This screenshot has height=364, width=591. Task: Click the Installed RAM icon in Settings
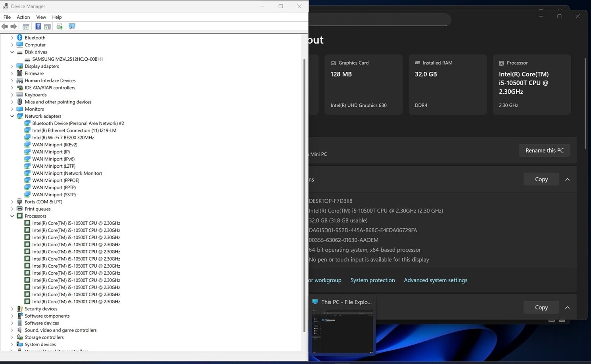point(417,63)
